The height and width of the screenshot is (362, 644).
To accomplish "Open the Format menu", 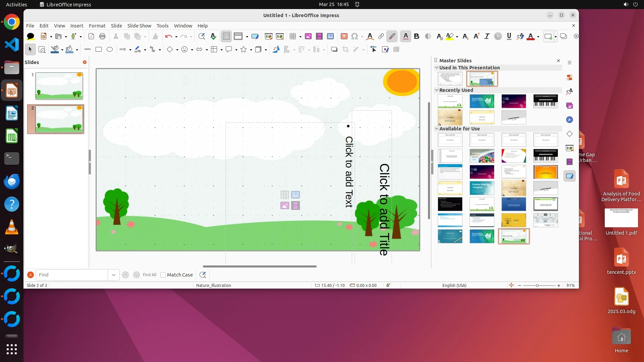I will tap(97, 26).
